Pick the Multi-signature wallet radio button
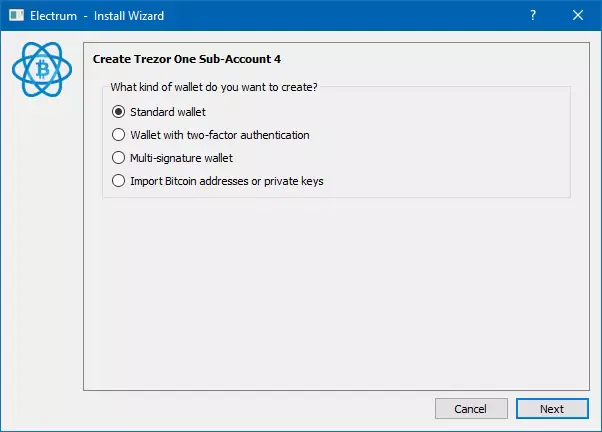Viewport: 602px width, 432px height. (119, 158)
